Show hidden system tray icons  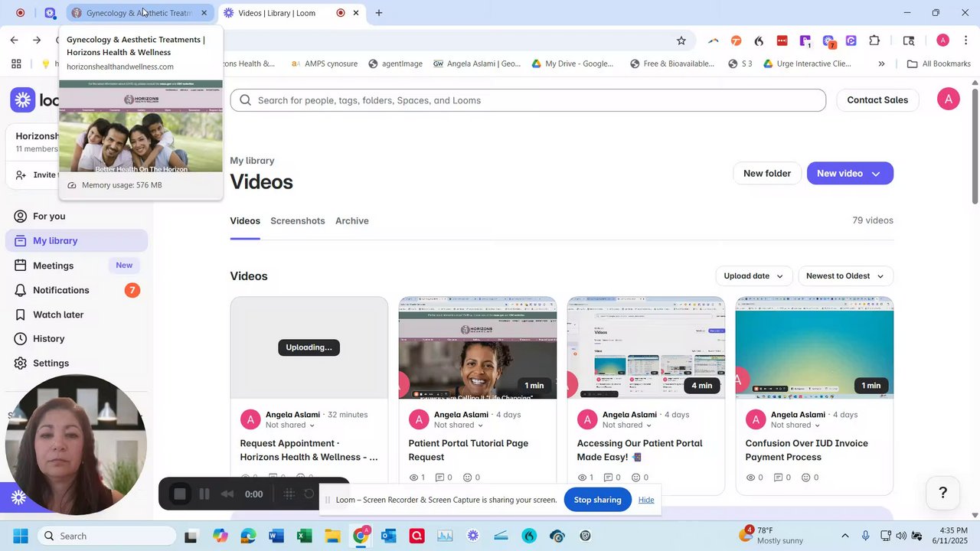click(x=844, y=536)
